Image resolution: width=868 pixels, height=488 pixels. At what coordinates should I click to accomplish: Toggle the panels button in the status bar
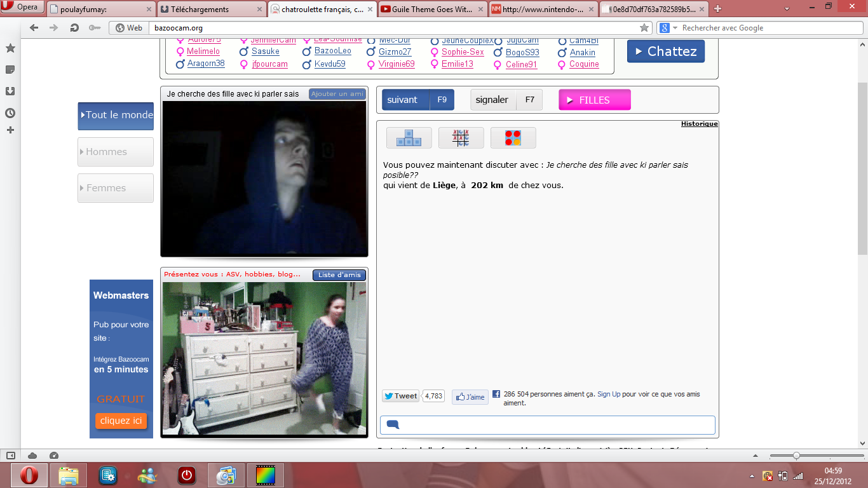11,456
